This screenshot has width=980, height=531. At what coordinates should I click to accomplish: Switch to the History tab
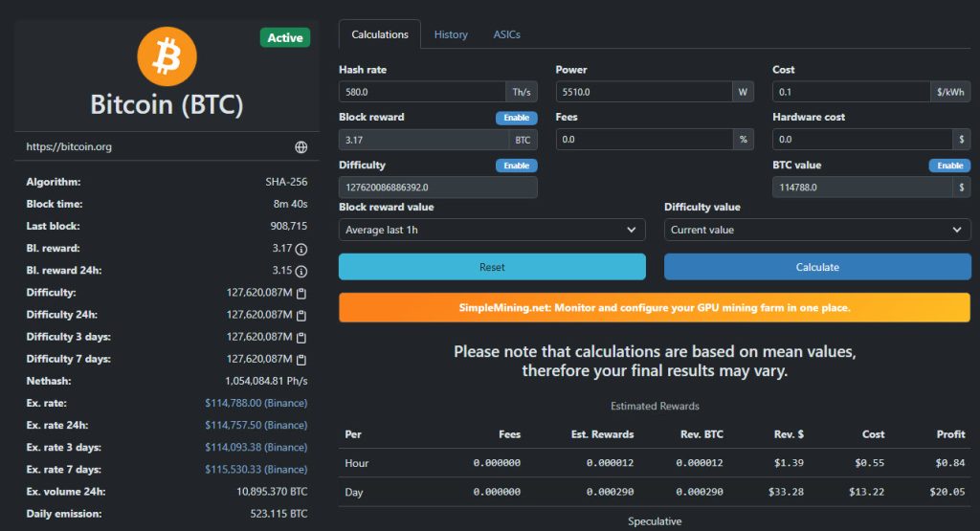(x=451, y=34)
